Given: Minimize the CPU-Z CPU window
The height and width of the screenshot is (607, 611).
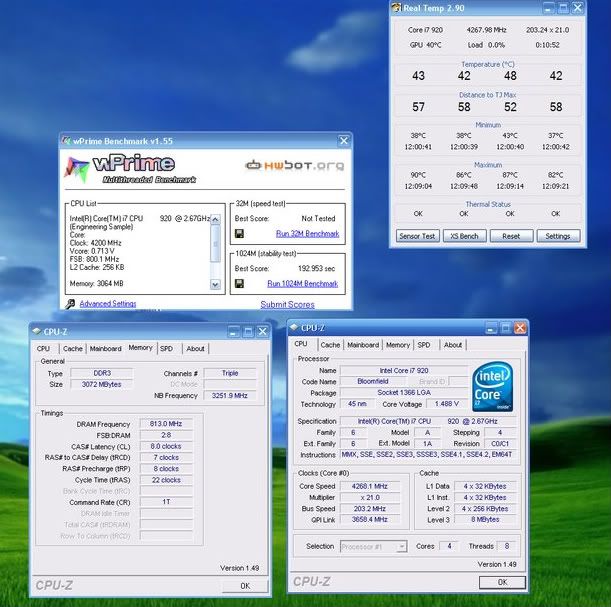Looking at the screenshot, I should (x=491, y=328).
